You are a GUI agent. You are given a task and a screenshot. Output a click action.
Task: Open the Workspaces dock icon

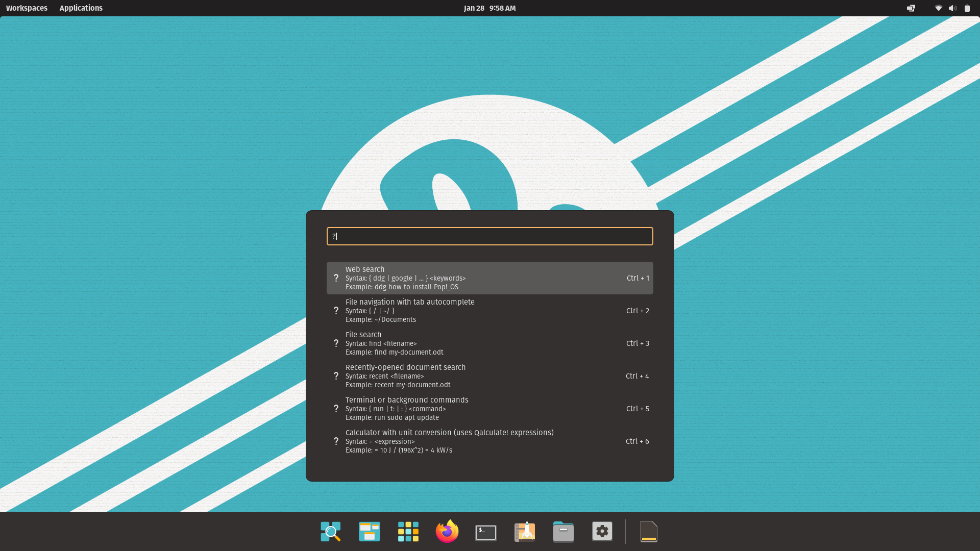[370, 532]
